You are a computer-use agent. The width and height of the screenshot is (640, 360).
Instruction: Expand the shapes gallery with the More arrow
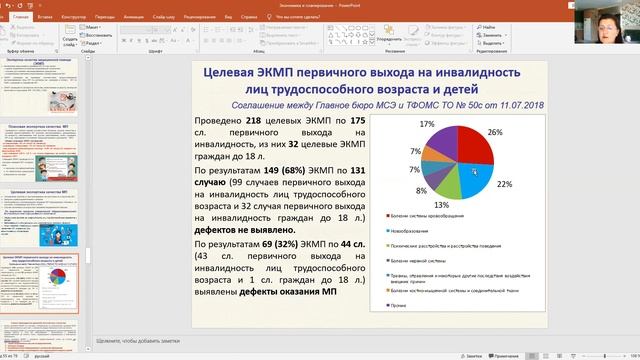(x=372, y=42)
